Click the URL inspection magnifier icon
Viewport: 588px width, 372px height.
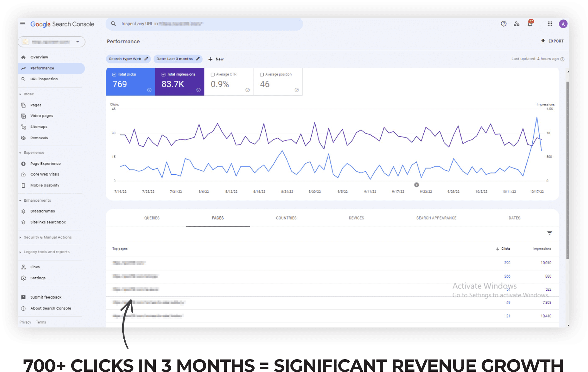[x=23, y=79]
